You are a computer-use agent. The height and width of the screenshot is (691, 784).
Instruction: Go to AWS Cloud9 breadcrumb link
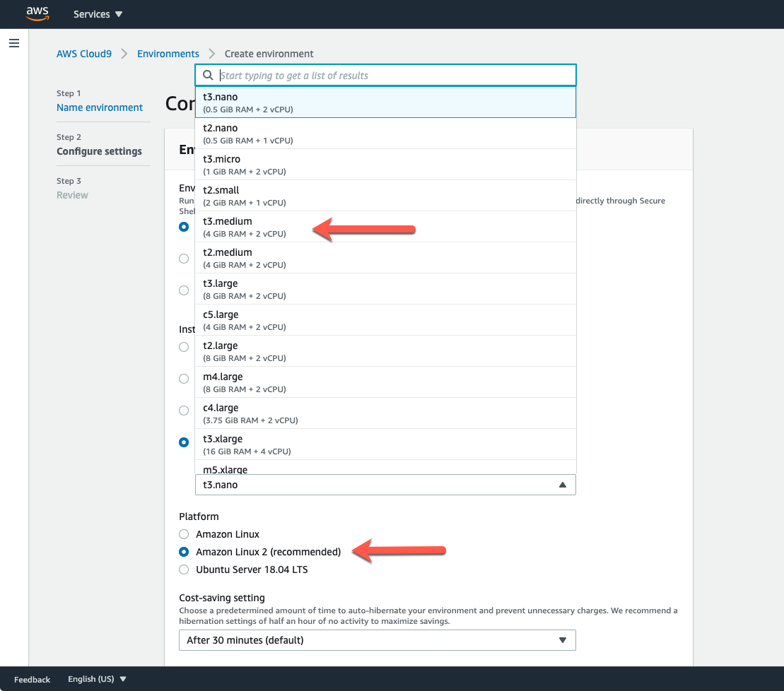pos(84,54)
